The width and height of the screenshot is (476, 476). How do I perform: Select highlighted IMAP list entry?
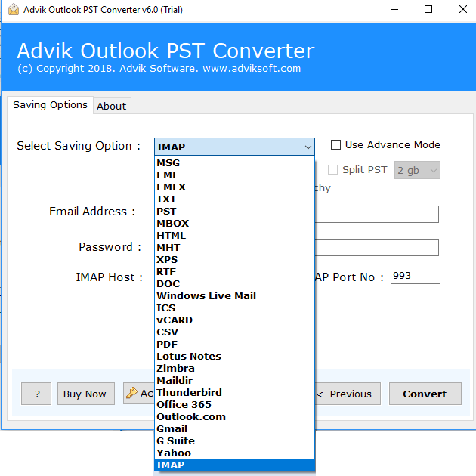coord(234,465)
